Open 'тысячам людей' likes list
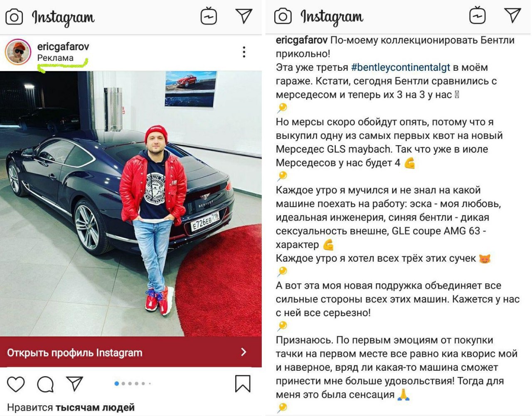 coord(95,407)
